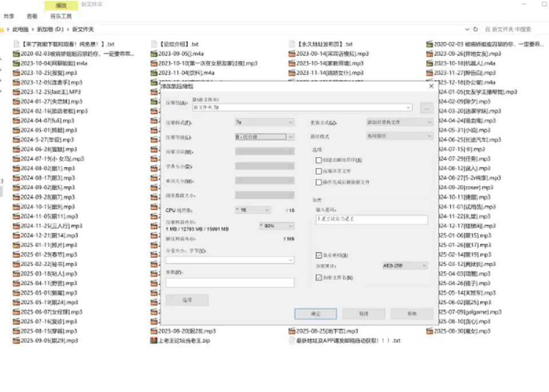Open the 压缩格式 7z dropdown
The width and height of the screenshot is (549, 392).
point(264,122)
